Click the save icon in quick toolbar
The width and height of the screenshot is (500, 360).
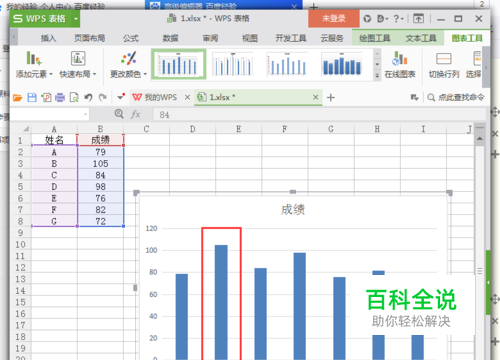click(32, 98)
